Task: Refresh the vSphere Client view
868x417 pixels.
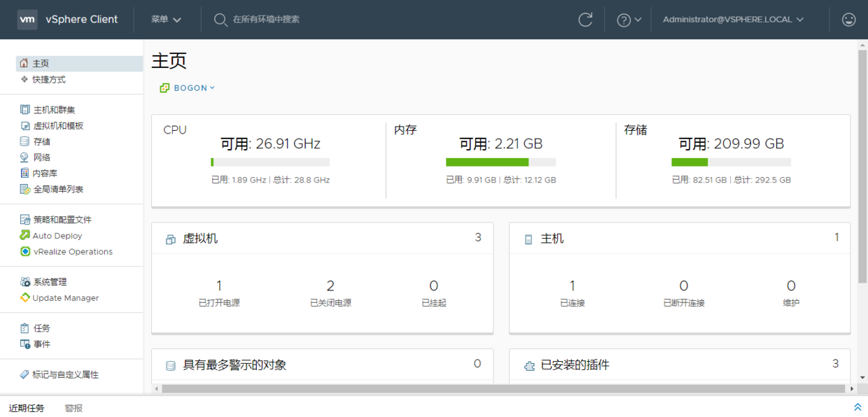Action: (586, 19)
